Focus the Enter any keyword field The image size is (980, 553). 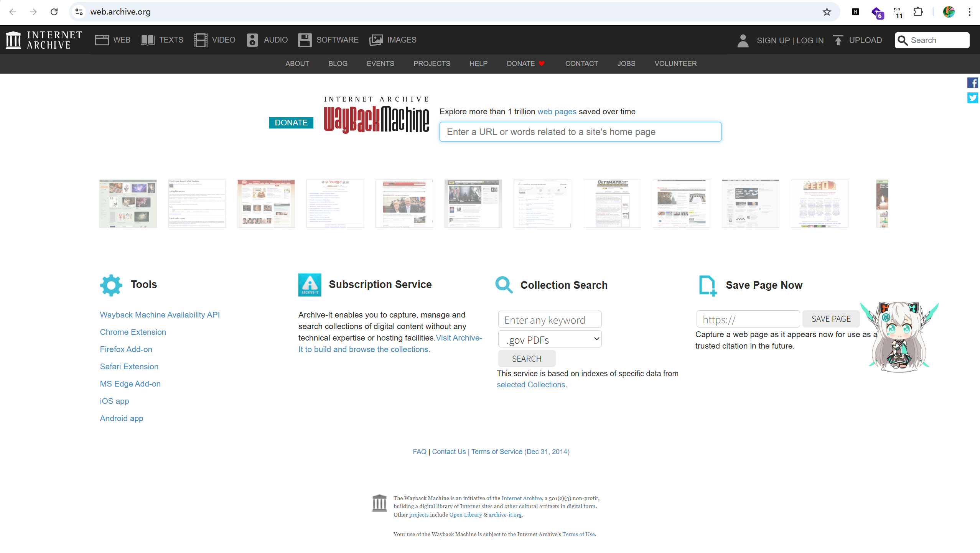550,319
